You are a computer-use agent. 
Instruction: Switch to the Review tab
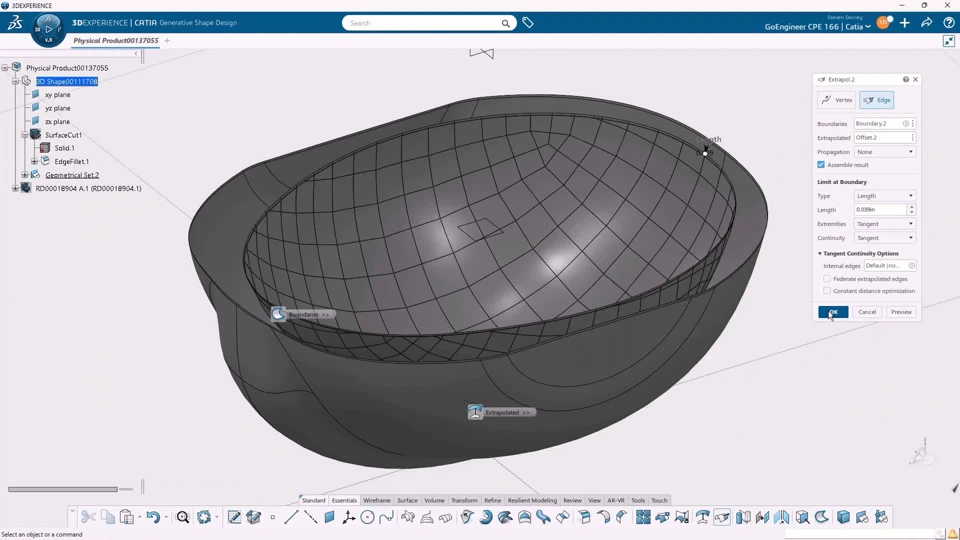tap(572, 500)
